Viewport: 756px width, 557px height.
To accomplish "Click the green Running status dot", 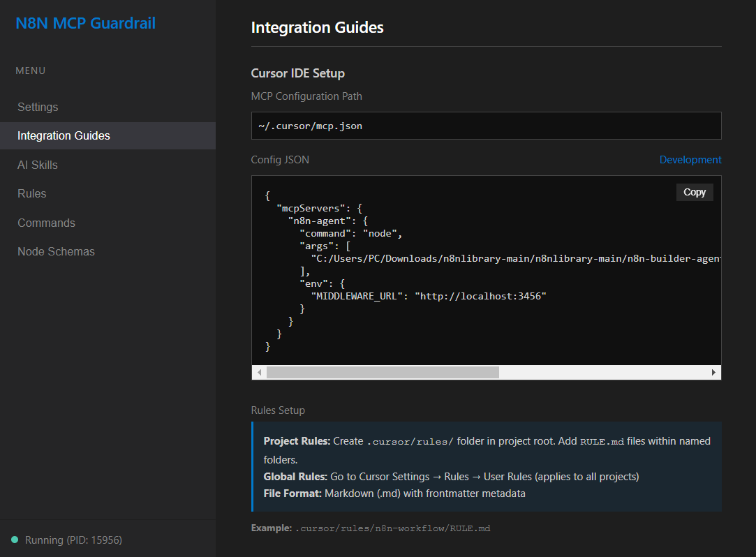I will click(x=16, y=540).
